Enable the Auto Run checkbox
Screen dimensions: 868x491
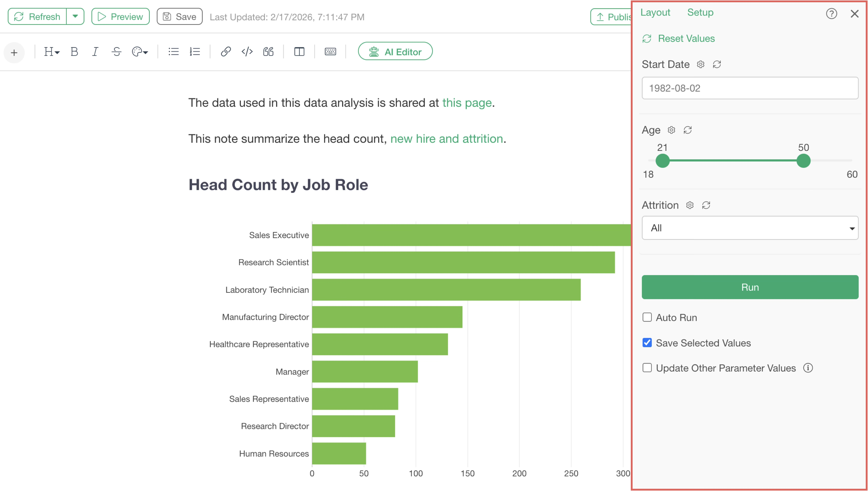pyautogui.click(x=647, y=317)
